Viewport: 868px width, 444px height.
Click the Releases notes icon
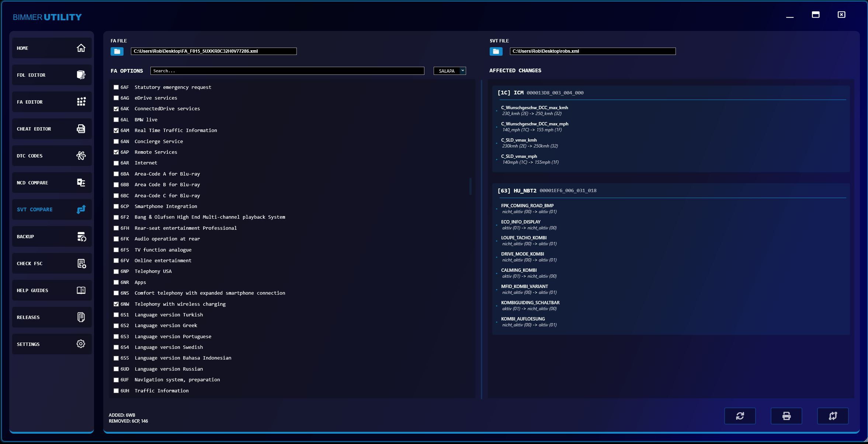coord(81,317)
